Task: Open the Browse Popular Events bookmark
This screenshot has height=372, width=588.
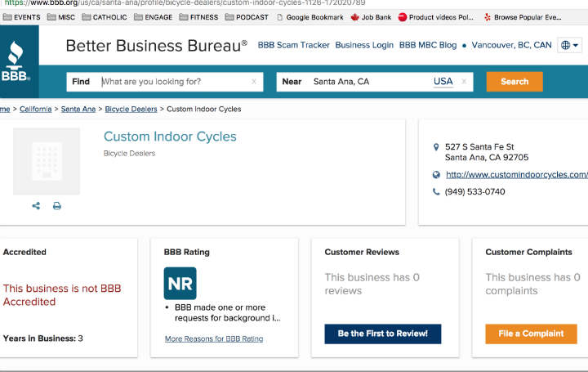Action: coord(523,17)
